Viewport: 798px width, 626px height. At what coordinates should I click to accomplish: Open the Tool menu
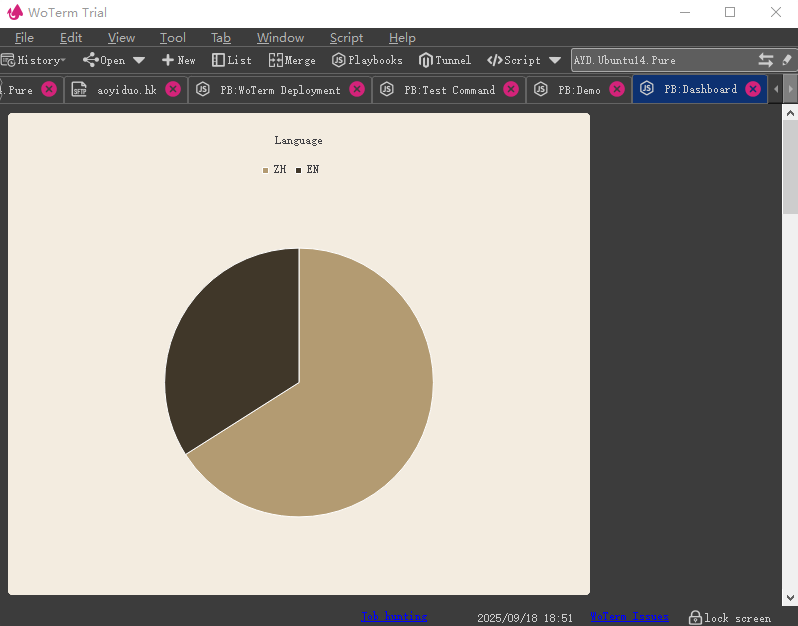pos(173,38)
